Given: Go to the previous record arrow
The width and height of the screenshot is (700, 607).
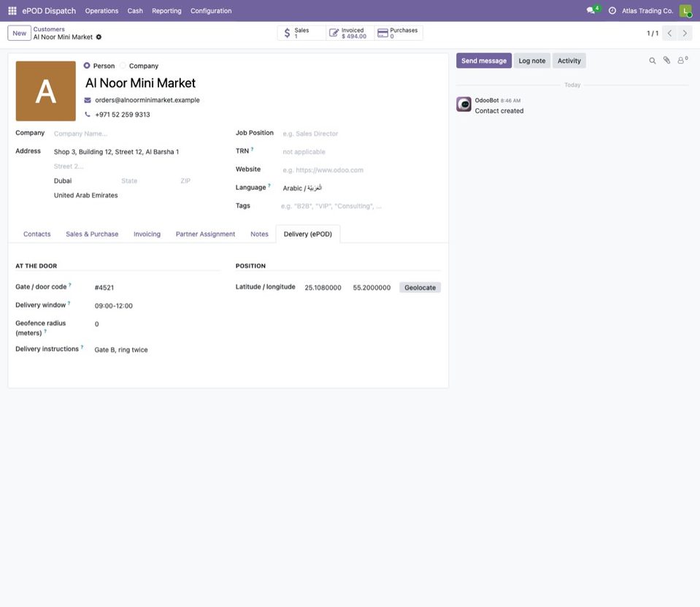Looking at the screenshot, I should coord(669,33).
